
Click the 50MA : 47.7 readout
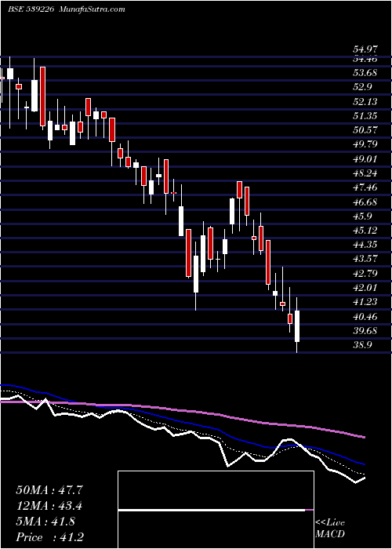(x=49, y=490)
